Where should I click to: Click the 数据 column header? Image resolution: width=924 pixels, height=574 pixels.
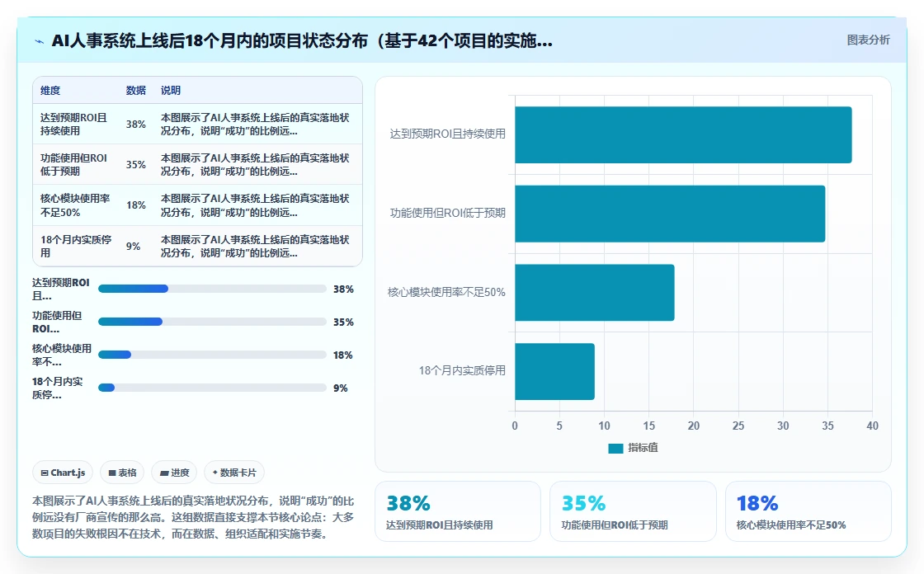[x=135, y=91]
